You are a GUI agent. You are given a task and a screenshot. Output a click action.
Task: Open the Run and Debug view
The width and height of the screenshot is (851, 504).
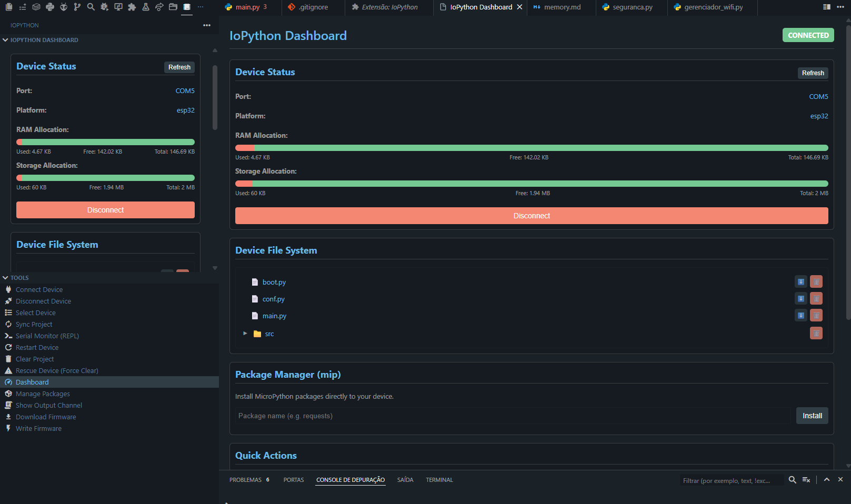pyautogui.click(x=105, y=7)
